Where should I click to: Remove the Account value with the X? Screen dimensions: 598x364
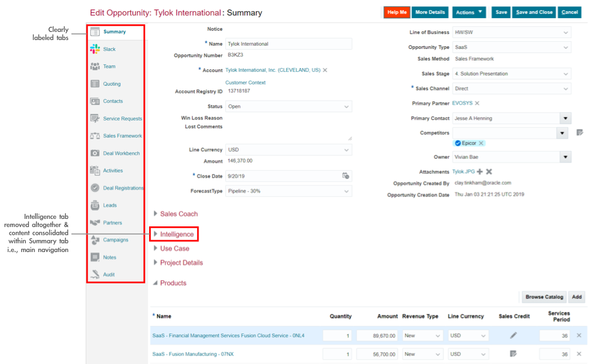[x=325, y=70]
